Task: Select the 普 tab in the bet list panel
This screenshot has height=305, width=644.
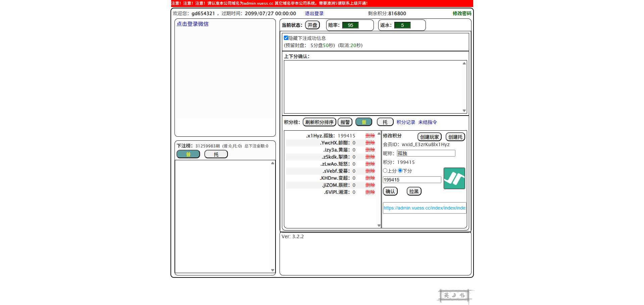Action: (188, 154)
